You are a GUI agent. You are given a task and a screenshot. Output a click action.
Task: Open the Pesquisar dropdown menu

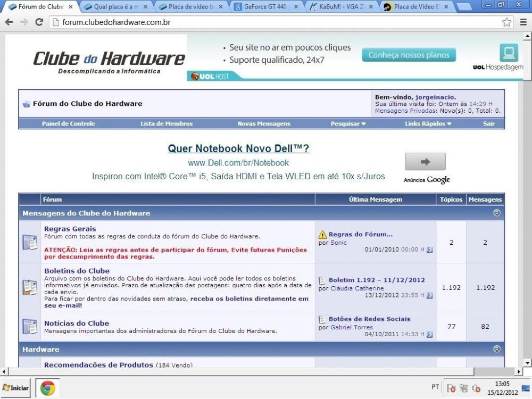(348, 123)
